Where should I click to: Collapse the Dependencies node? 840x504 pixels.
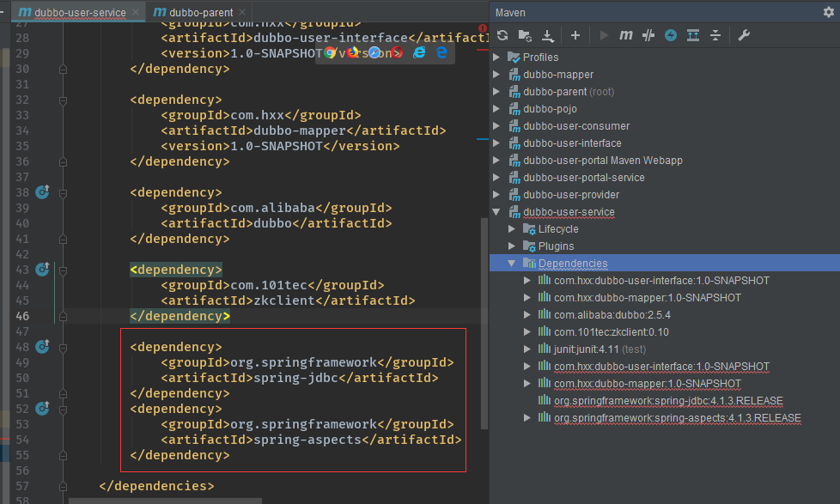[512, 263]
